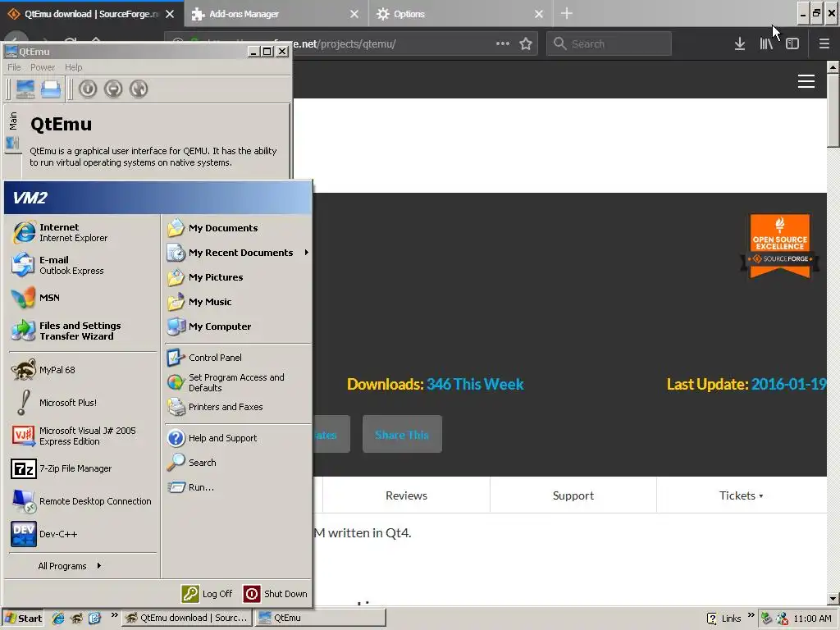Open My Music folder
Screen dimensions: 840x630
(x=238, y=302)
